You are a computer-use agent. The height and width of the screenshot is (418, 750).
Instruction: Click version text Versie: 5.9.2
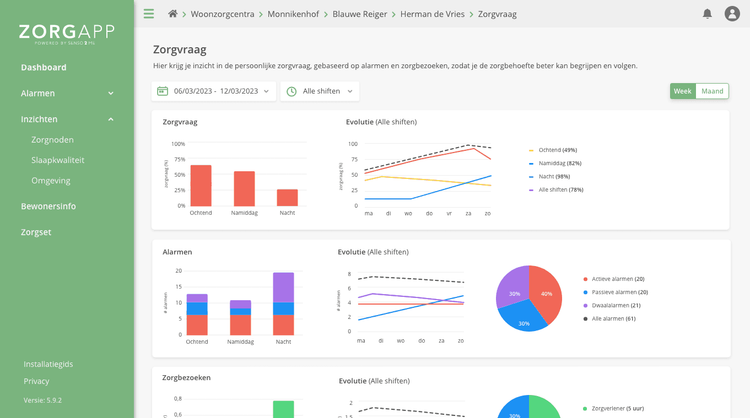click(43, 400)
